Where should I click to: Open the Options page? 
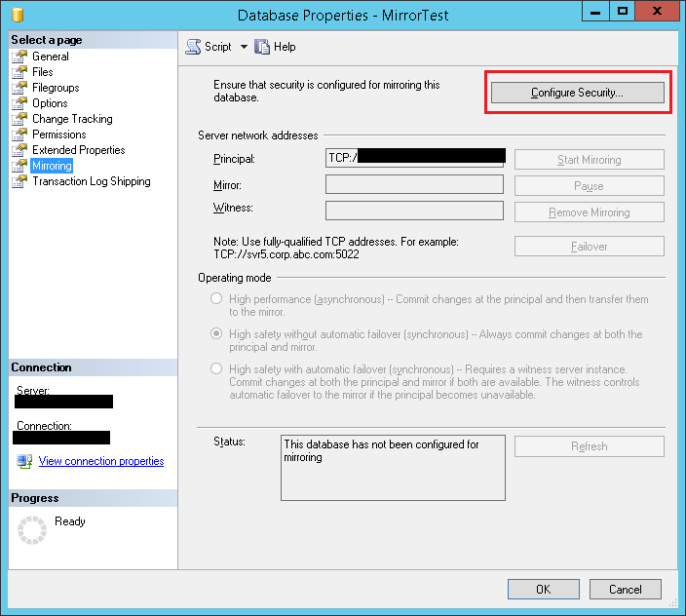[50, 103]
